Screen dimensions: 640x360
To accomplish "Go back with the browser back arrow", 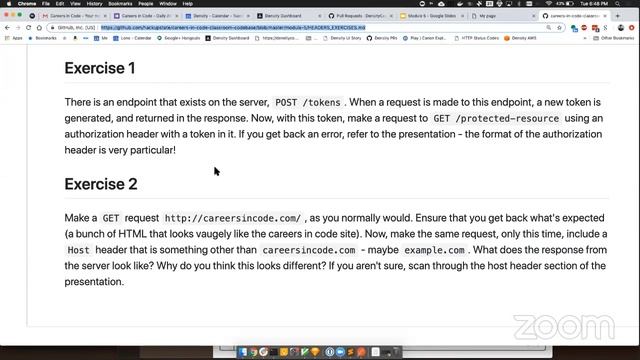I will [x=7, y=27].
